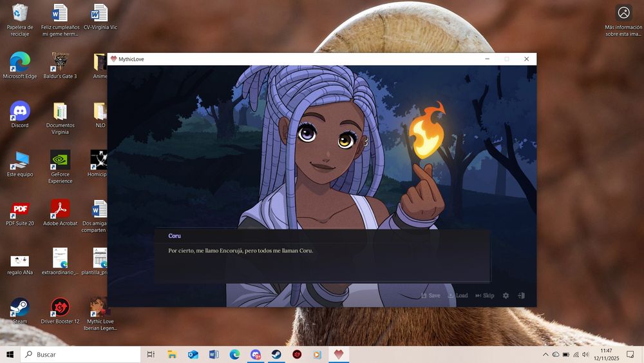Open the Papelera de reciclaje desktop icon
The width and height of the screenshot is (644, 363).
point(20,20)
